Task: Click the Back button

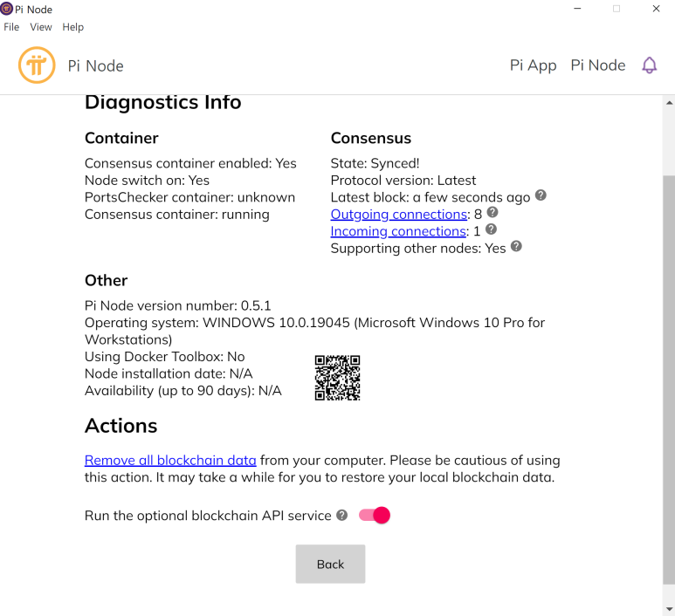Action: pos(330,564)
